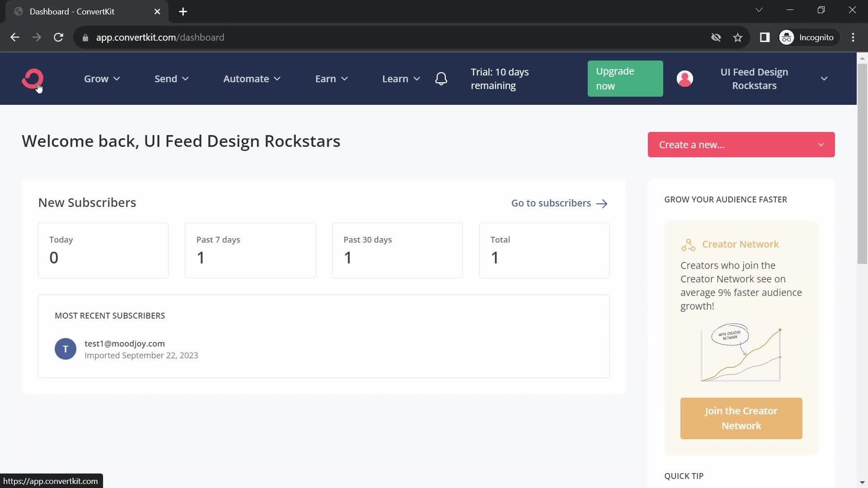Click the ConvertKit logo icon
The height and width of the screenshot is (488, 868).
pos(33,79)
